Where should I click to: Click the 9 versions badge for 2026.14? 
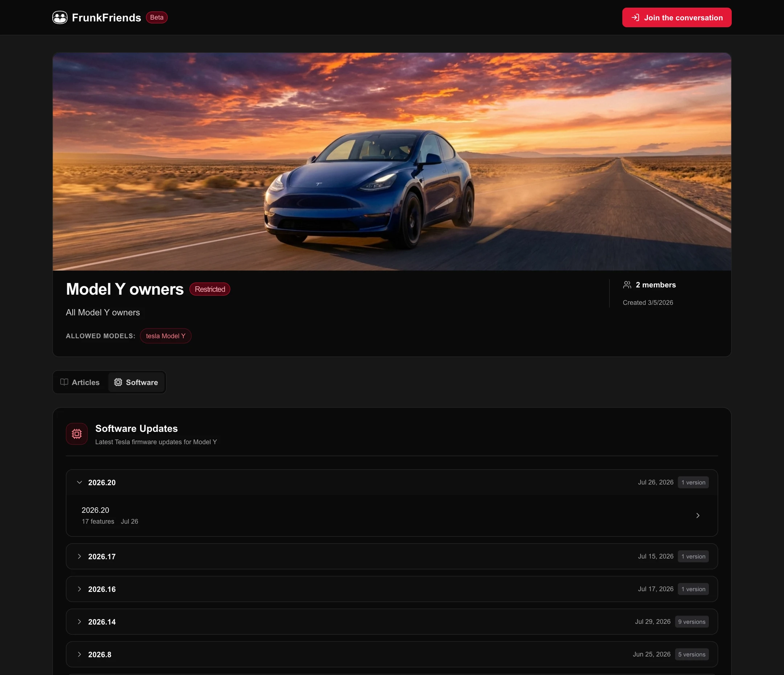[692, 622]
